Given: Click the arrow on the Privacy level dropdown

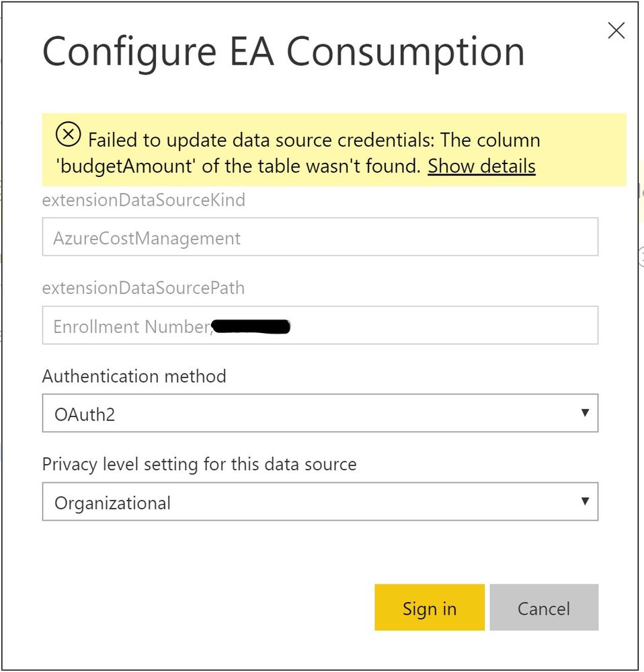Looking at the screenshot, I should pos(584,502).
